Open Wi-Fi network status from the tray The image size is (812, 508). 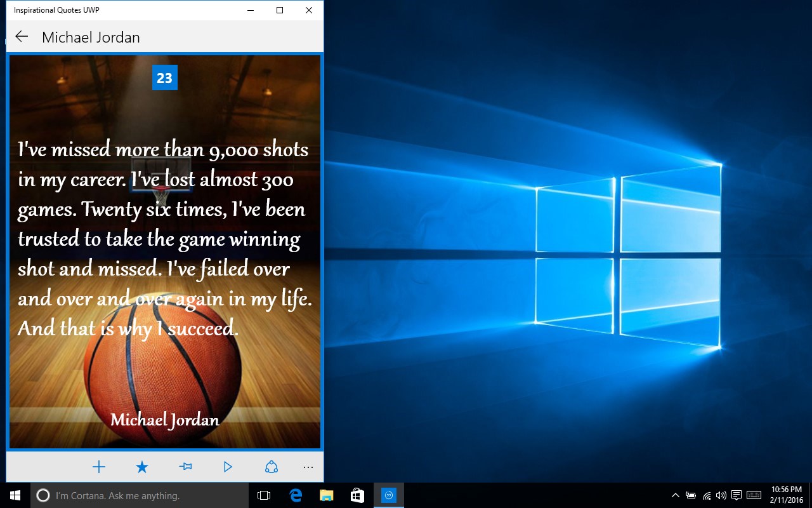coord(706,495)
